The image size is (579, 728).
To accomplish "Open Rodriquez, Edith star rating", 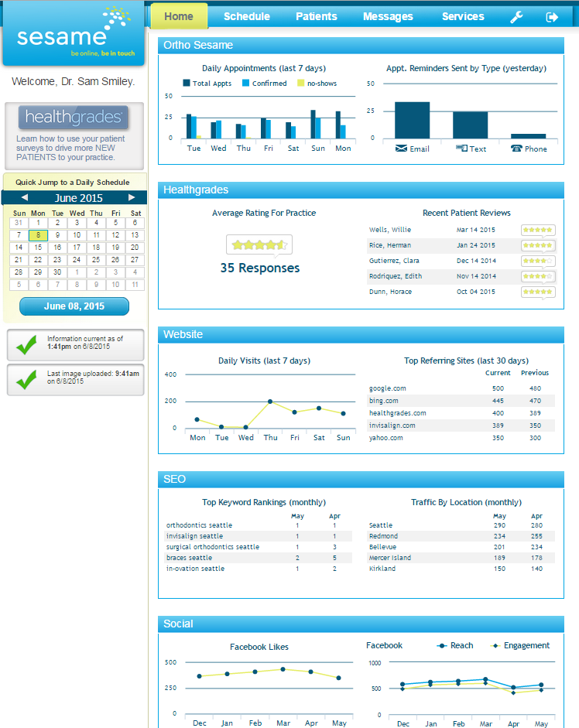I will click(x=538, y=276).
